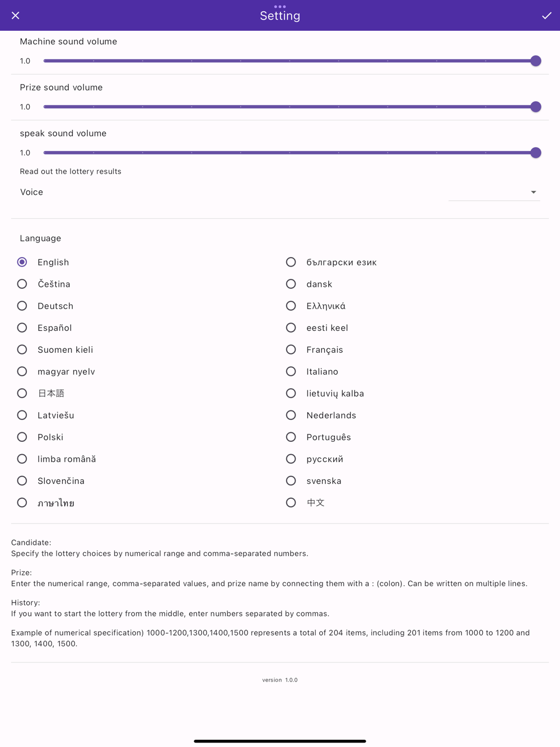Select the Italiano radio button

tap(291, 371)
